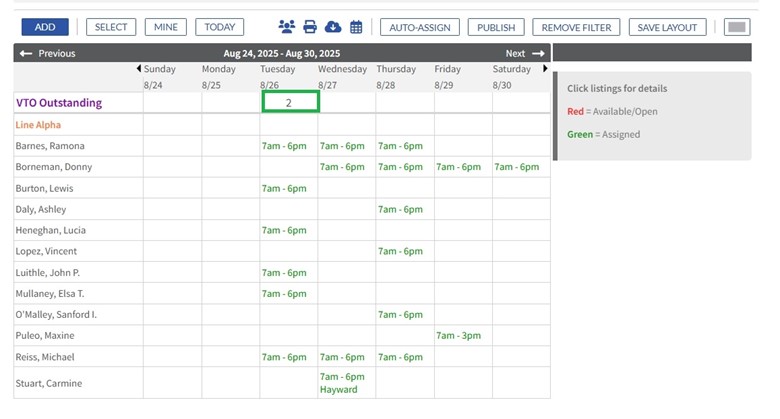780x419 pixels.
Task: Jump to TODAY
Action: point(219,27)
